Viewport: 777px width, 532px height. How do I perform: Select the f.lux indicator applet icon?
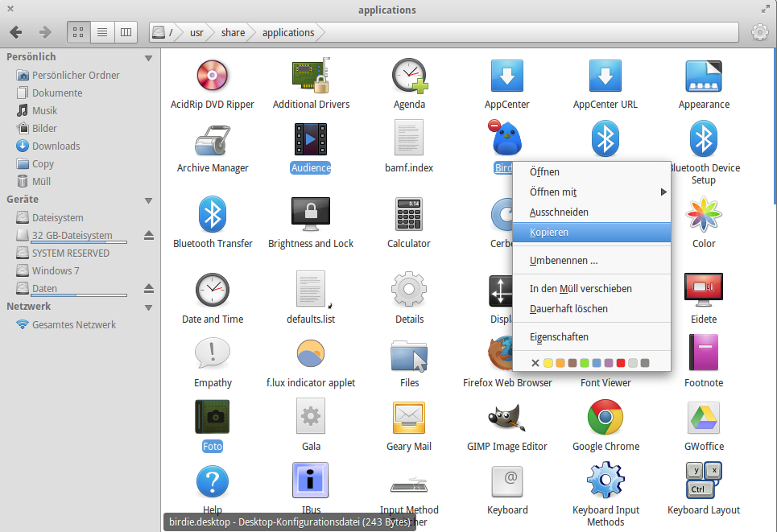311,353
